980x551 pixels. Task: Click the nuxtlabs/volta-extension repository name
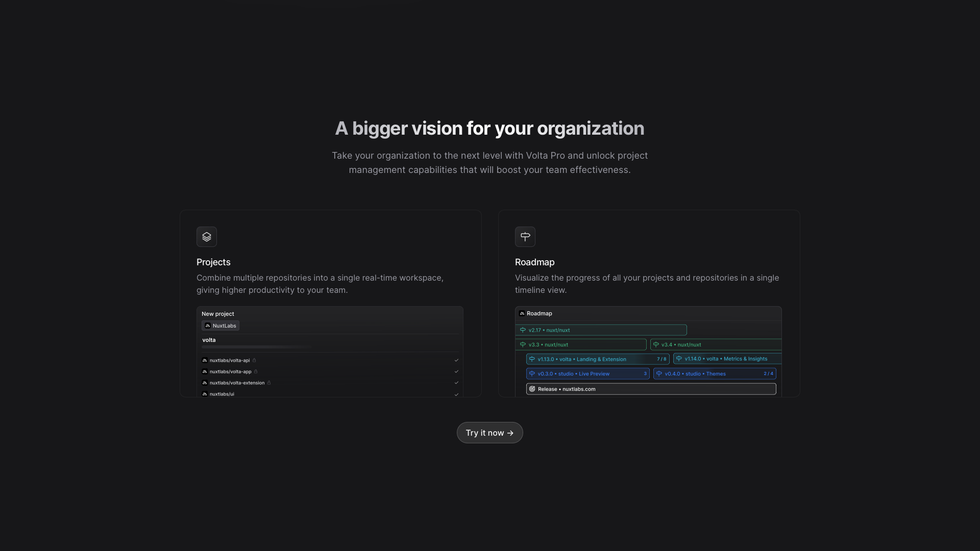point(237,383)
